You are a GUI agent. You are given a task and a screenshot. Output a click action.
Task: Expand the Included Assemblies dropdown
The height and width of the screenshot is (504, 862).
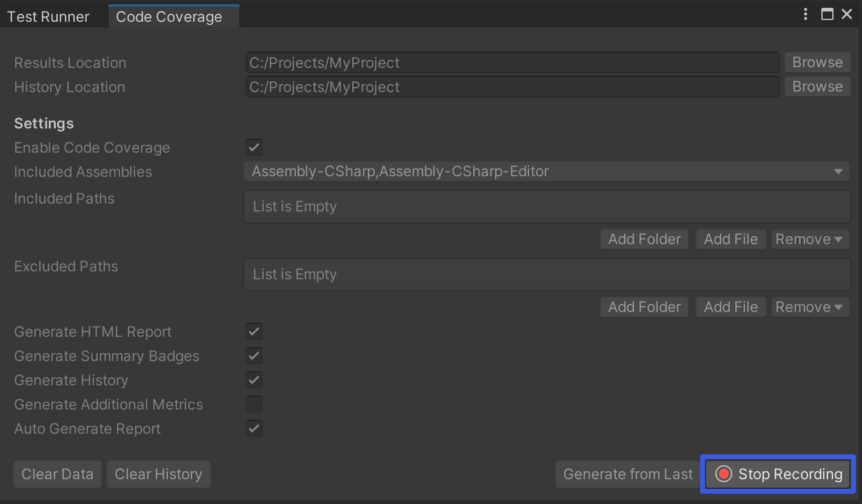(x=547, y=171)
